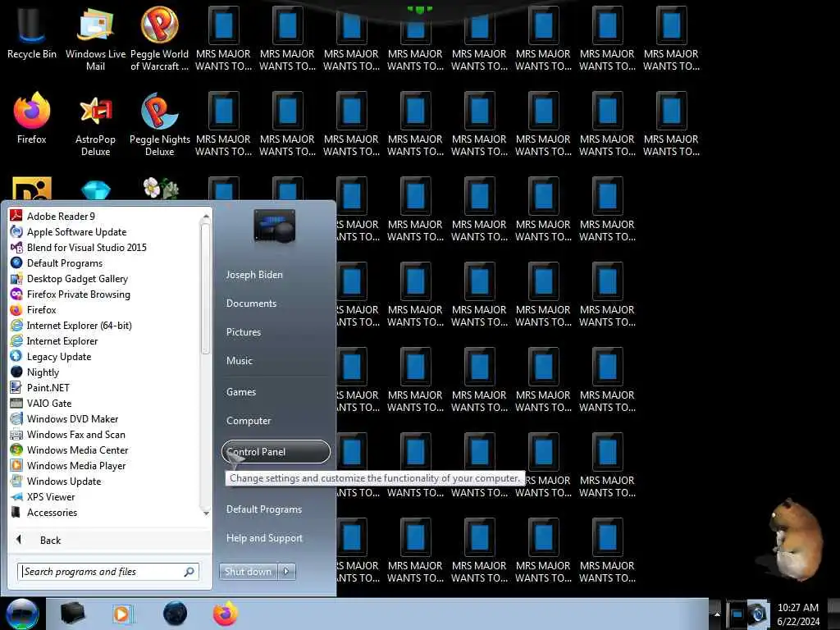Open Music from the Start menu

[x=239, y=361]
